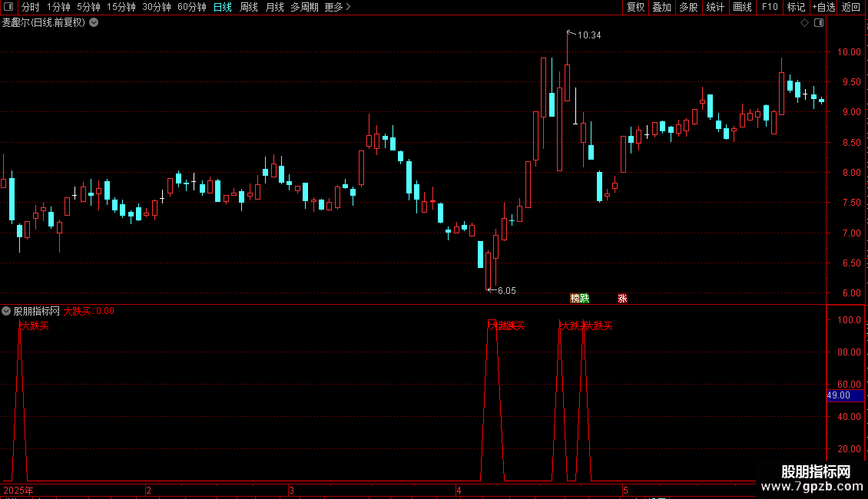868x499 pixels.
Task: Click the 6.05 low price label
Action: [506, 291]
